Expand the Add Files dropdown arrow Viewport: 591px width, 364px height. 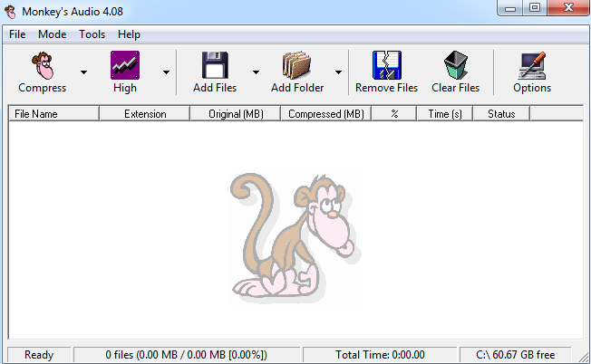(x=256, y=72)
